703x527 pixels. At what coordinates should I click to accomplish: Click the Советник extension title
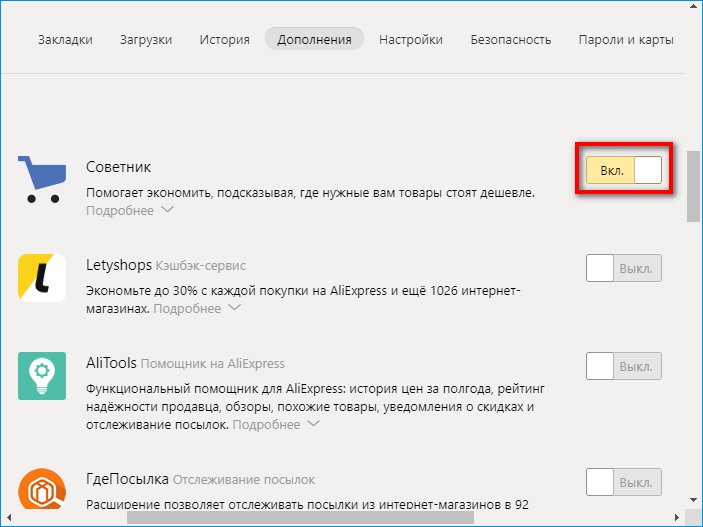(118, 167)
